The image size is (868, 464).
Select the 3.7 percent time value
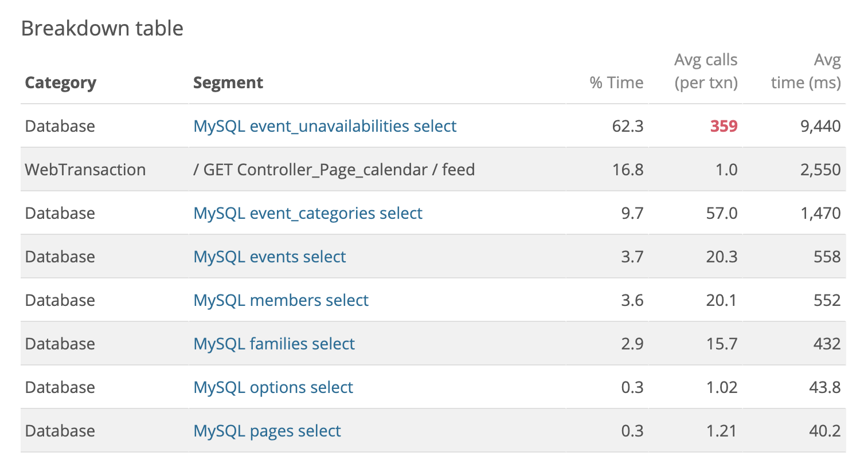click(632, 257)
